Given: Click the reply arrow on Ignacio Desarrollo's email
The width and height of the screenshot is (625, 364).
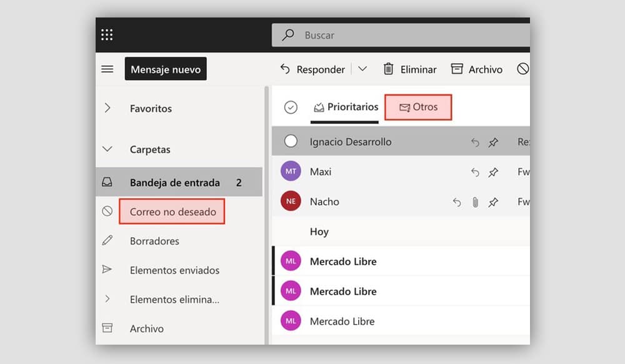Looking at the screenshot, I should (475, 142).
